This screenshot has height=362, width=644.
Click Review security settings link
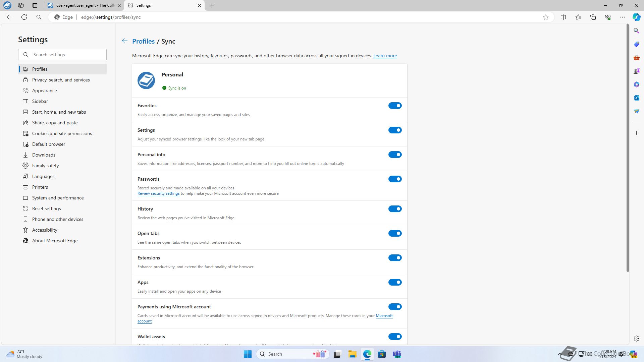pos(158,193)
